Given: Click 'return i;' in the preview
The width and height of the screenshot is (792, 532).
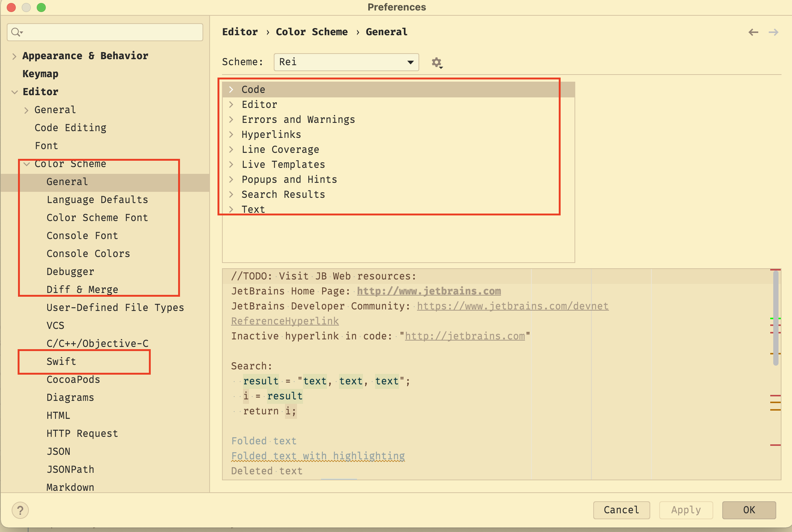Looking at the screenshot, I should (x=270, y=411).
